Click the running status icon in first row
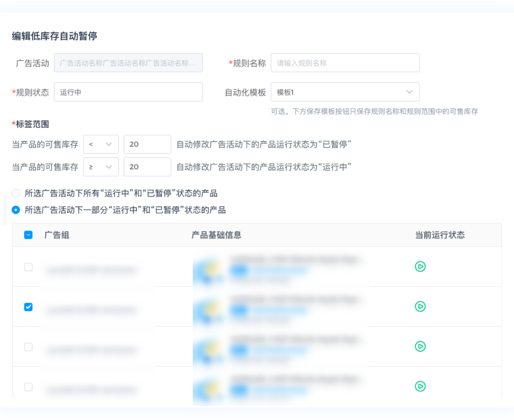This screenshot has height=420, width=514. [x=420, y=266]
